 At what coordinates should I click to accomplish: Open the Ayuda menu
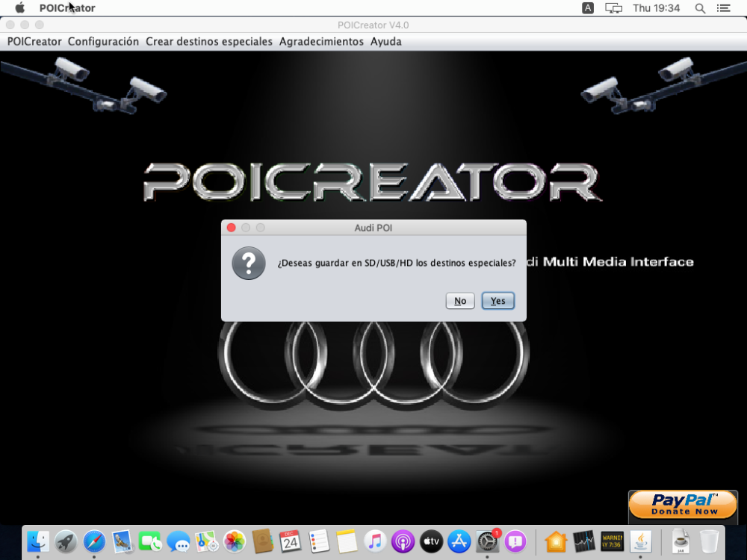386,41
